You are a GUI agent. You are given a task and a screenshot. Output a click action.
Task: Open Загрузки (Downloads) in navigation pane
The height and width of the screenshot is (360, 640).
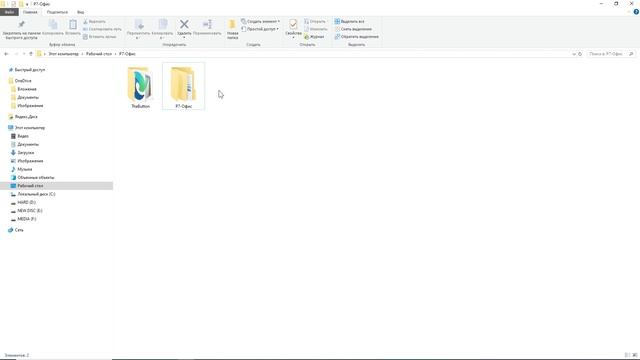tap(25, 153)
